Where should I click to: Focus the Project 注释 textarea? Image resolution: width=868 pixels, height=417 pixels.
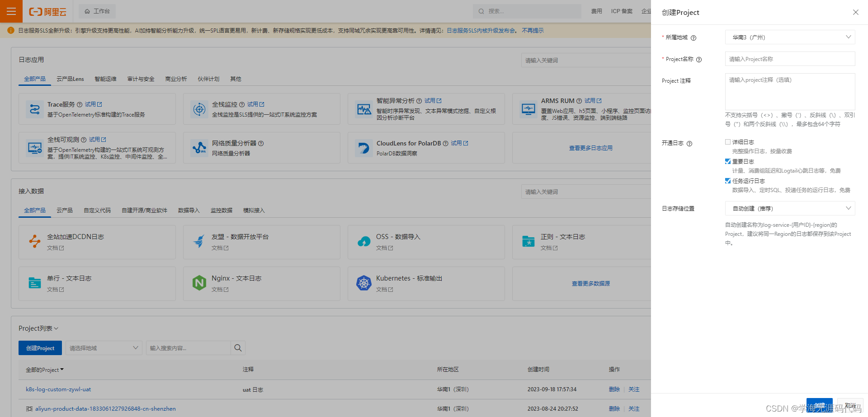(x=790, y=91)
